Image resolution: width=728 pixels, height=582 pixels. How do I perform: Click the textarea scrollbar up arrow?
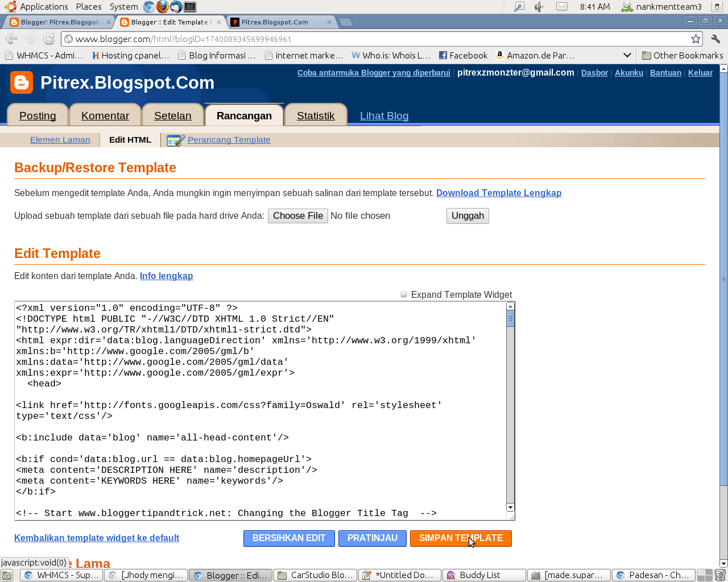pyautogui.click(x=510, y=306)
